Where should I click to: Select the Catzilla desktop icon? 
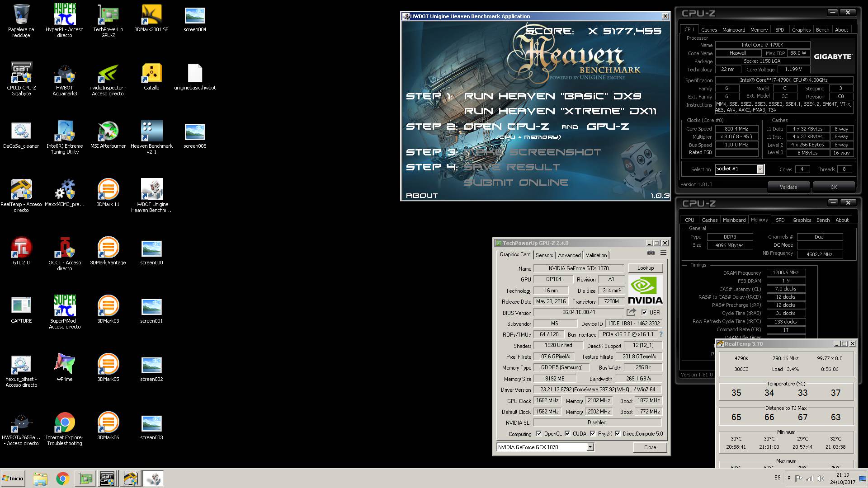pos(151,76)
